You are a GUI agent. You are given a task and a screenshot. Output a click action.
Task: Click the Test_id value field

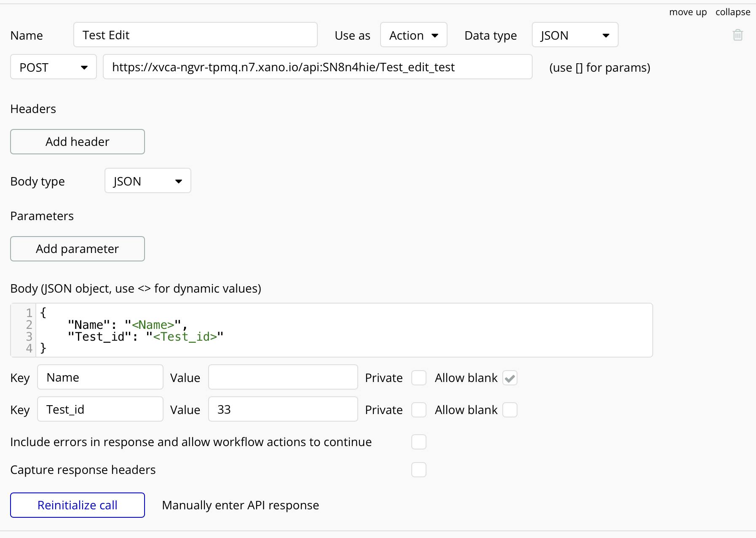click(283, 409)
